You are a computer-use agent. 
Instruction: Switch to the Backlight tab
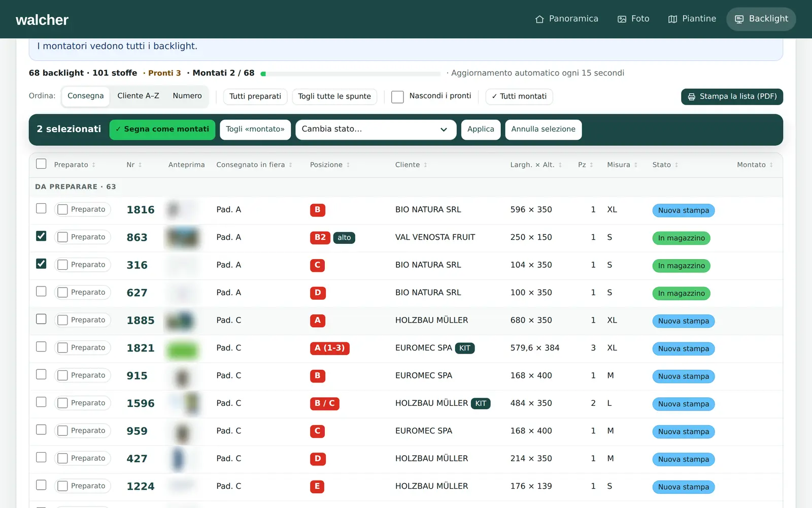761,19
